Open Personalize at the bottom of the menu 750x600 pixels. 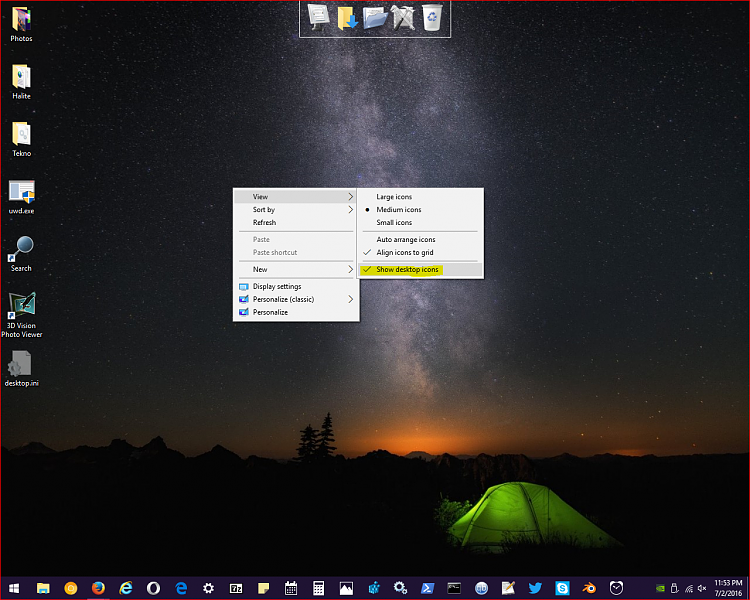pyautogui.click(x=296, y=312)
